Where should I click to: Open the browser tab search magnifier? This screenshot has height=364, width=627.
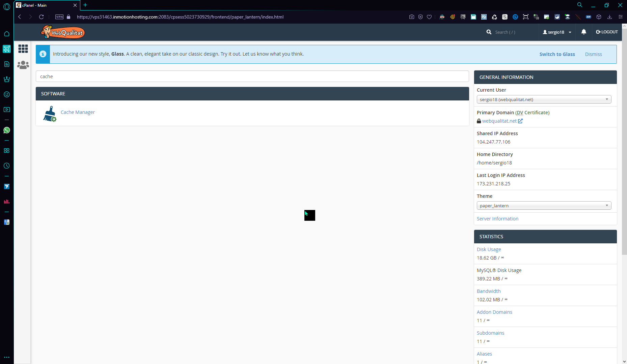pos(580,5)
